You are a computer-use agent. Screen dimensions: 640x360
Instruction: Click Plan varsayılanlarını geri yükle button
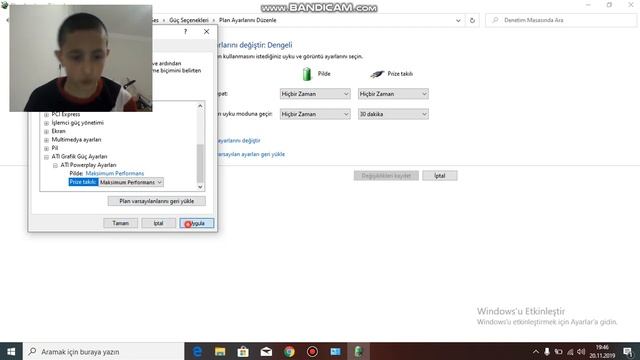pos(157,201)
